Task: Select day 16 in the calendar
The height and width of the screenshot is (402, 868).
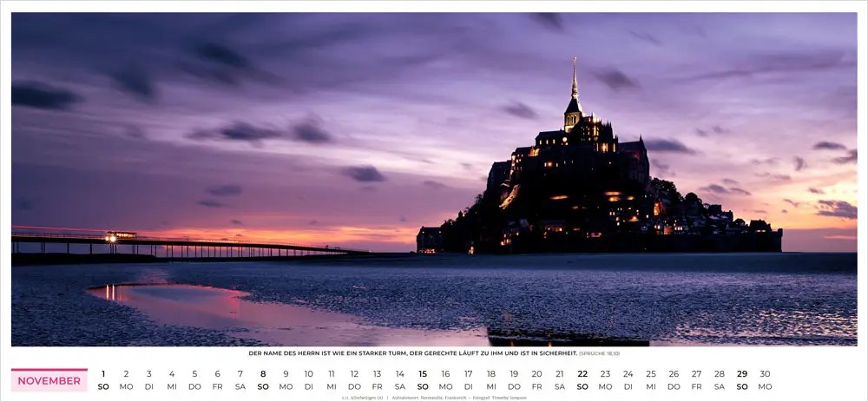Action: [445, 373]
